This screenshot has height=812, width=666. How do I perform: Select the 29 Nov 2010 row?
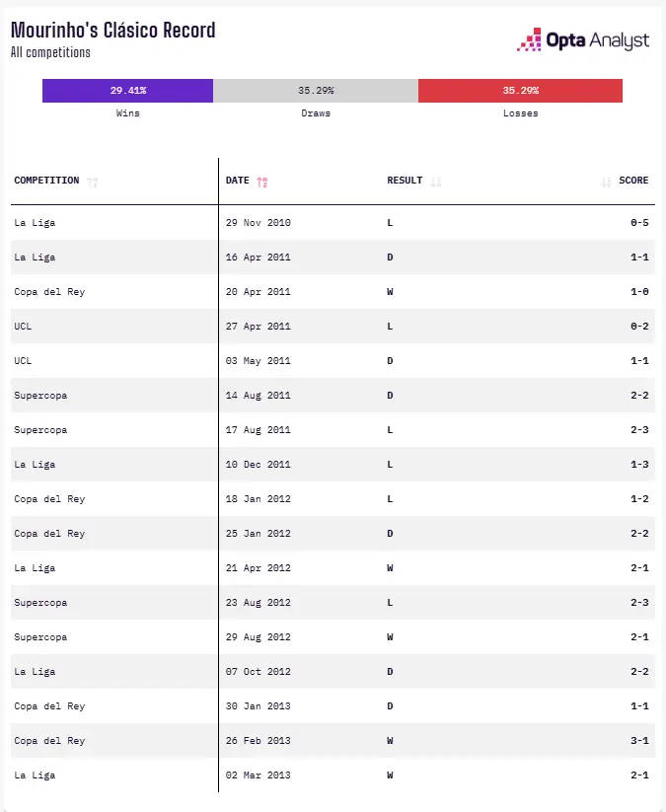click(333, 223)
